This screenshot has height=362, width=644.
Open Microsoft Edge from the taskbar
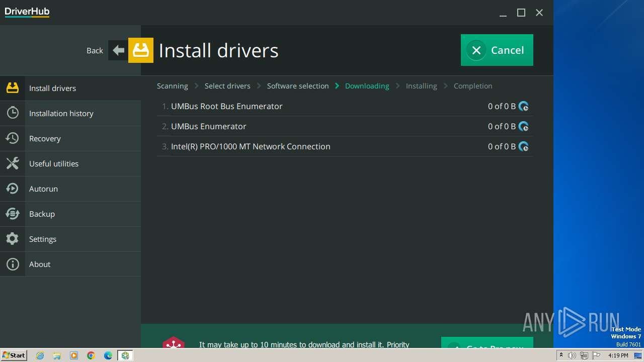click(108, 355)
